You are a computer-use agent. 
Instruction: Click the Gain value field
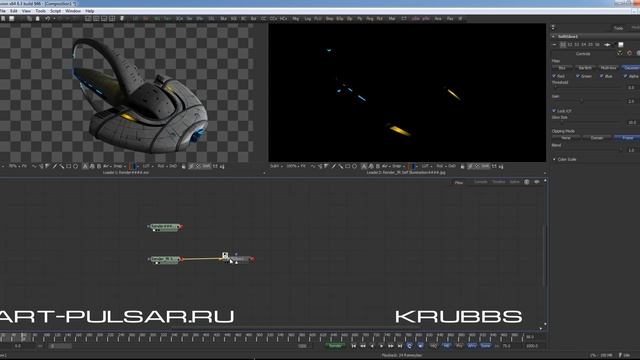pyautogui.click(x=631, y=101)
